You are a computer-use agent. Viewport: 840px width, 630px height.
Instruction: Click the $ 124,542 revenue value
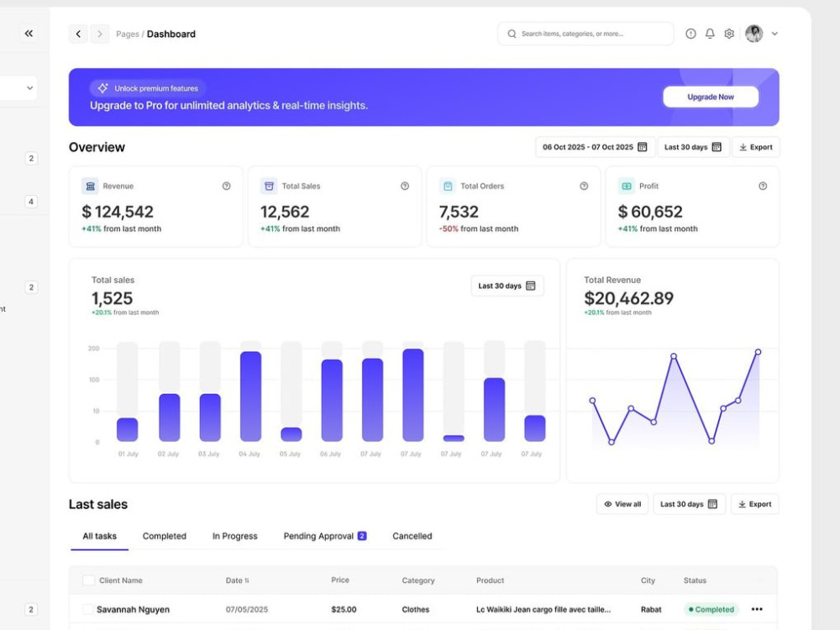118,212
